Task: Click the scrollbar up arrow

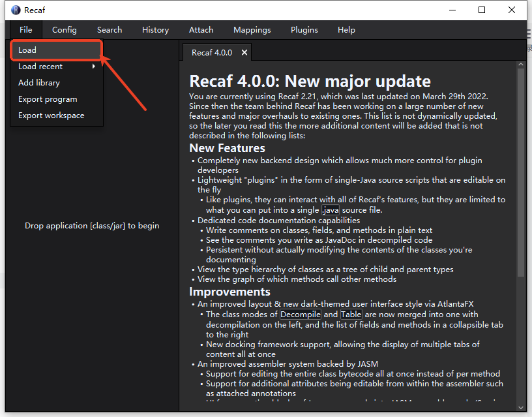Action: tap(521, 64)
